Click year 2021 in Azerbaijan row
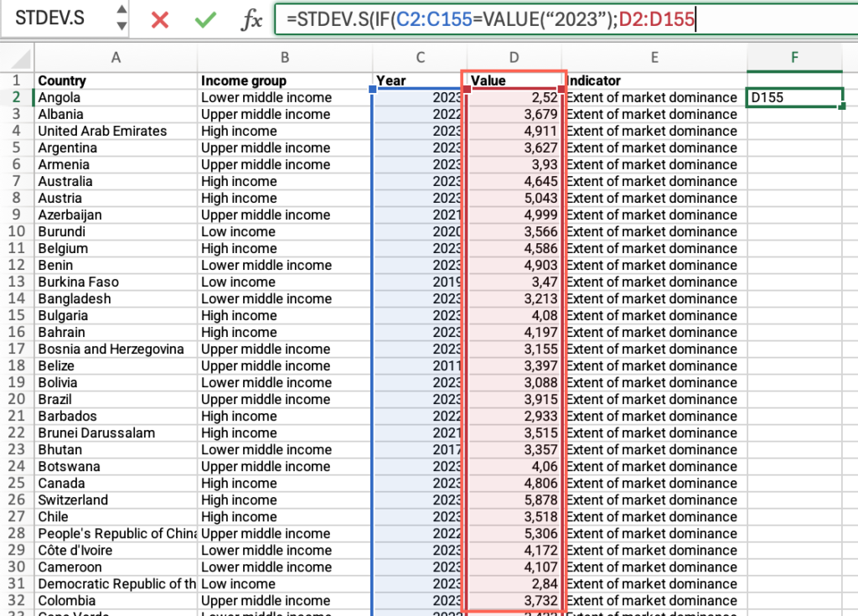Viewport: 858px width, 616px height. coord(420,215)
